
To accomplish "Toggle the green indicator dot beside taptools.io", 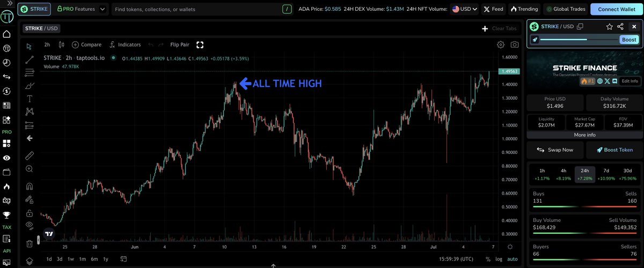I will (x=113, y=58).
